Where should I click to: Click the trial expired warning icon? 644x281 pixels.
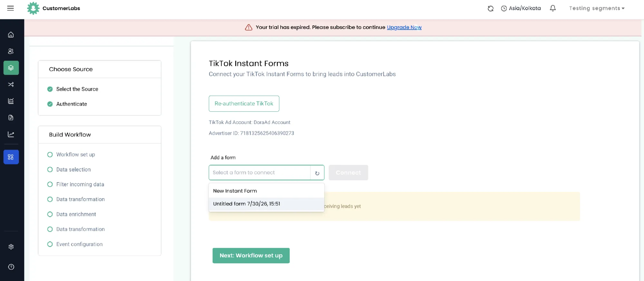click(248, 27)
